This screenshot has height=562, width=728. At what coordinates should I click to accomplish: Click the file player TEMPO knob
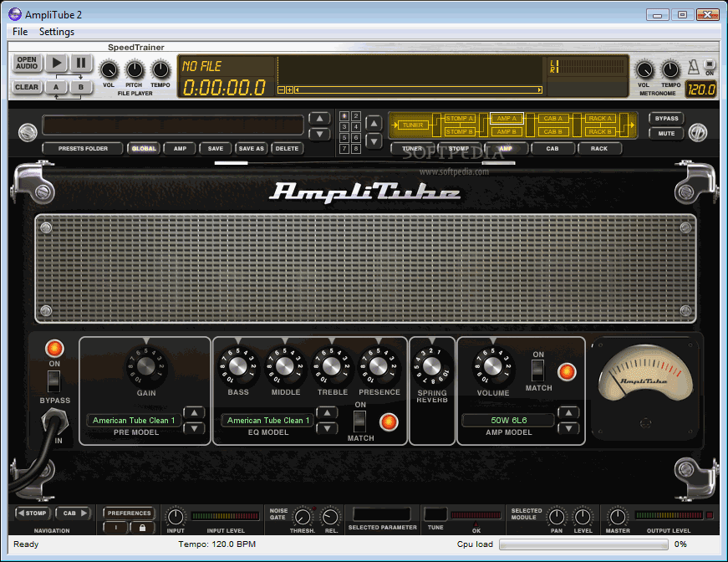[x=160, y=70]
